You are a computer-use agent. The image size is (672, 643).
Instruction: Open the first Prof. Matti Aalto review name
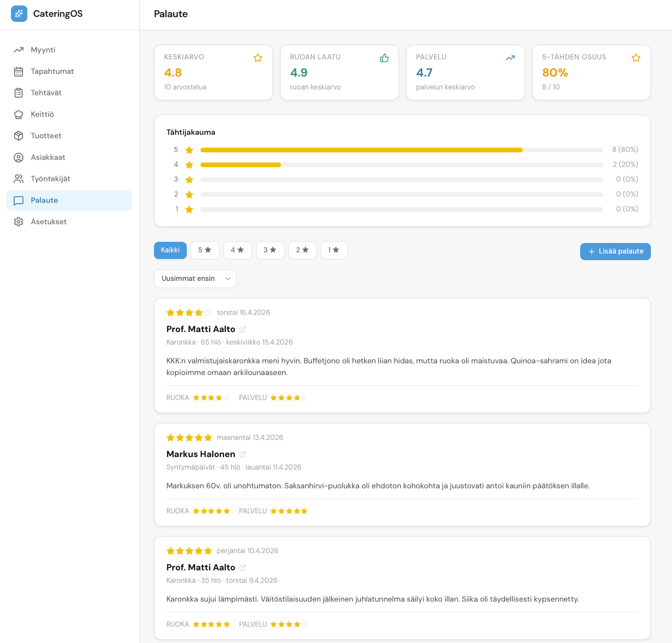click(201, 329)
